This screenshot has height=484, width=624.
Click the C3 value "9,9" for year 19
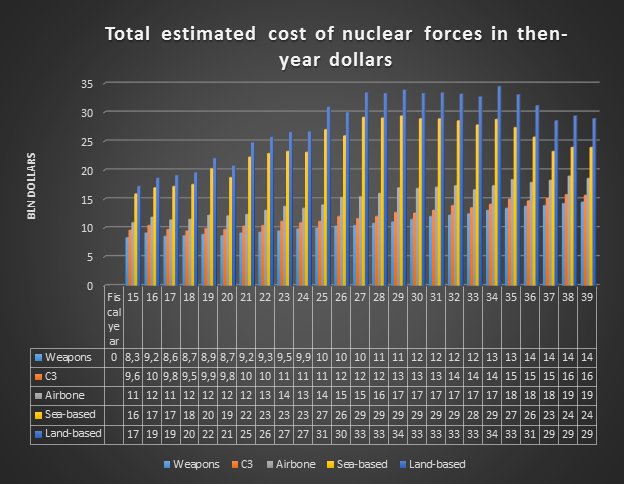(x=208, y=377)
